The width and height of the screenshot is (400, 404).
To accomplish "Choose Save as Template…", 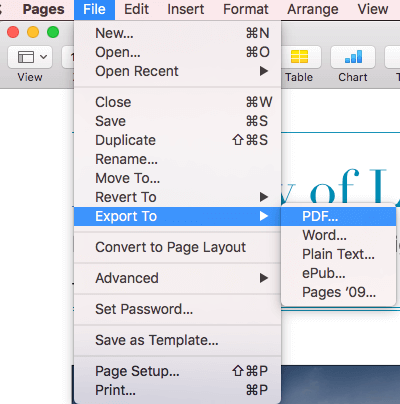I will click(x=177, y=340).
